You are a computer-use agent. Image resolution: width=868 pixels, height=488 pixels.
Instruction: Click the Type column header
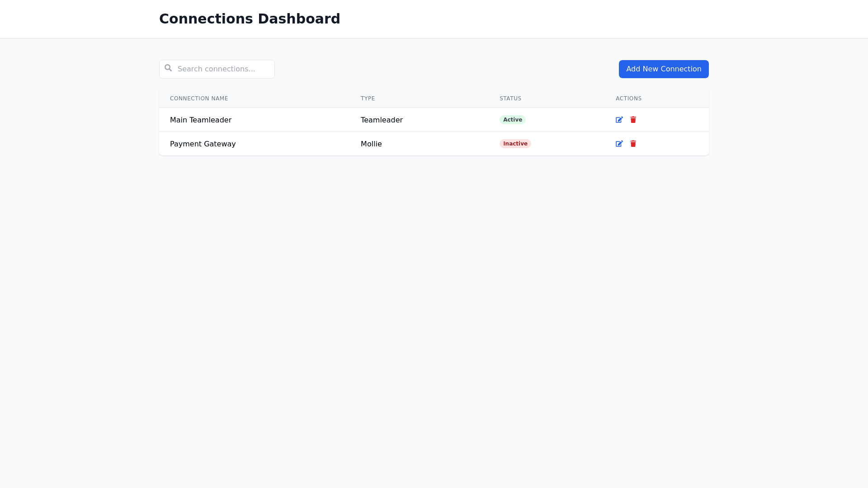tap(368, 99)
